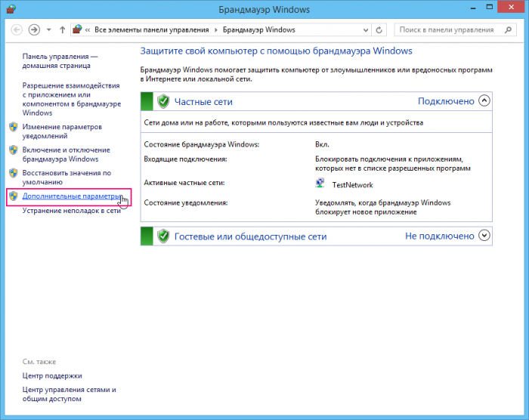529x420 pixels.
Task: Click the TestNetwork network icon
Action: pyautogui.click(x=320, y=183)
